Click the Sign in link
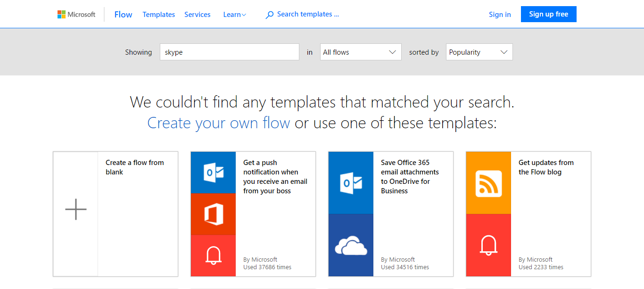 tap(500, 15)
